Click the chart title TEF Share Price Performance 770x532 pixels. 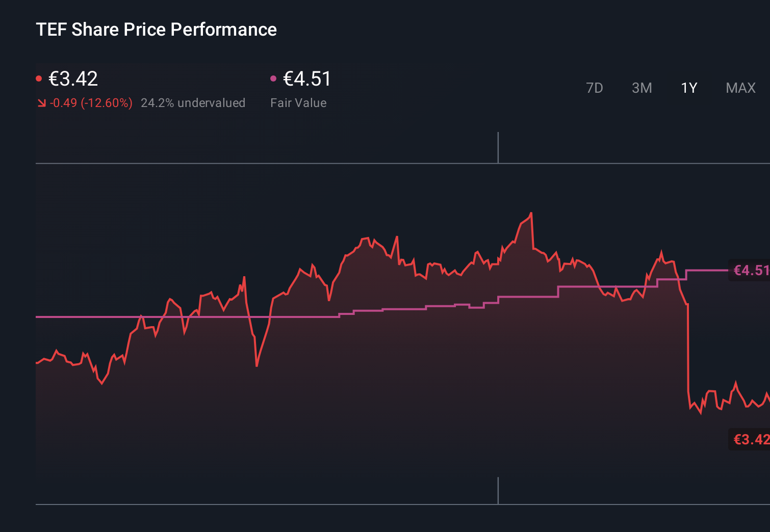156,29
